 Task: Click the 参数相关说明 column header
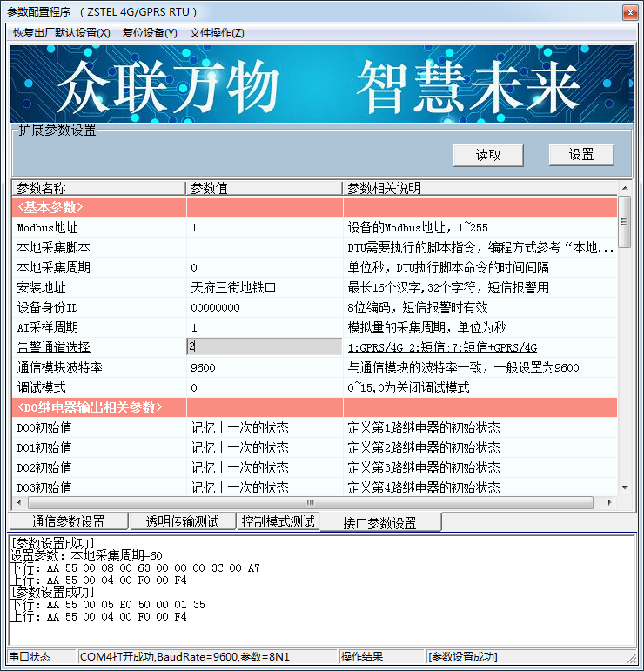click(480, 188)
